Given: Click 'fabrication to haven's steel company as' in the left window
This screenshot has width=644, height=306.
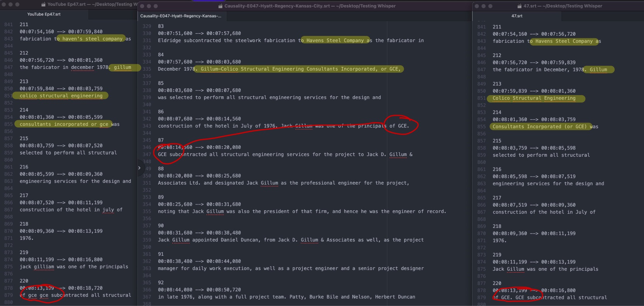Looking at the screenshot, I should (75, 39).
